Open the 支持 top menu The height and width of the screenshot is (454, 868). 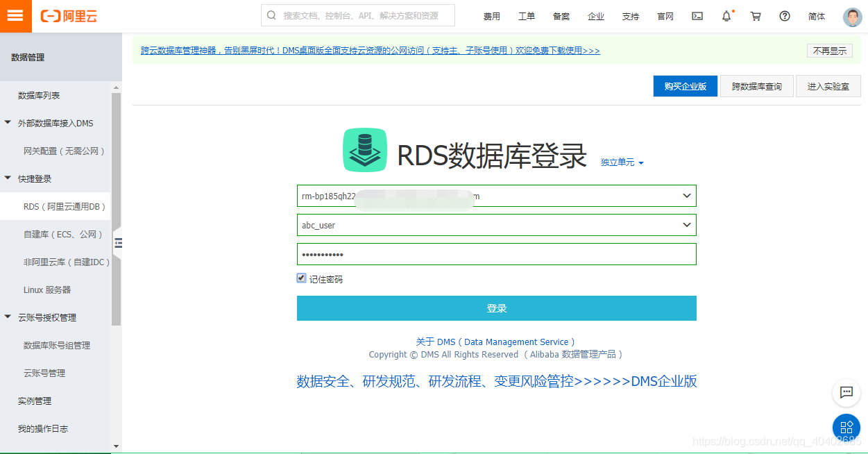click(631, 16)
